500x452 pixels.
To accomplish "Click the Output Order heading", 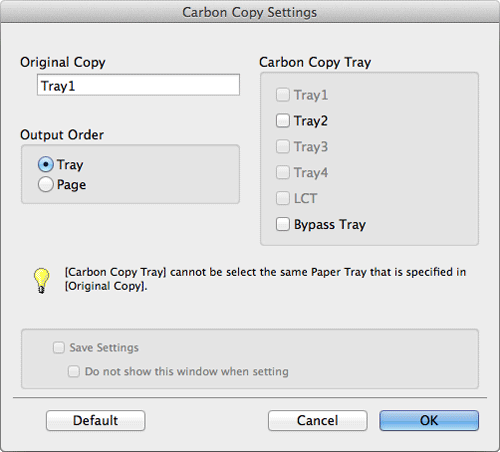I will pos(62,135).
